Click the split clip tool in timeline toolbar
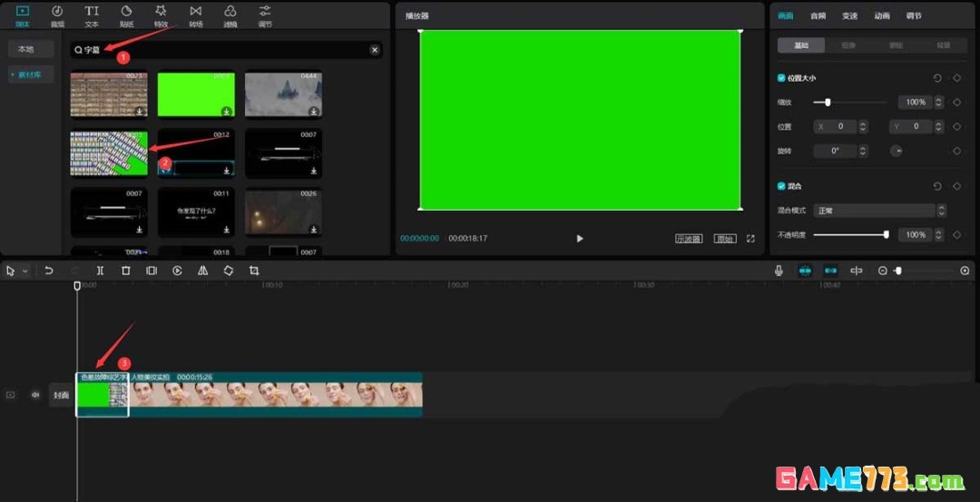 [100, 271]
